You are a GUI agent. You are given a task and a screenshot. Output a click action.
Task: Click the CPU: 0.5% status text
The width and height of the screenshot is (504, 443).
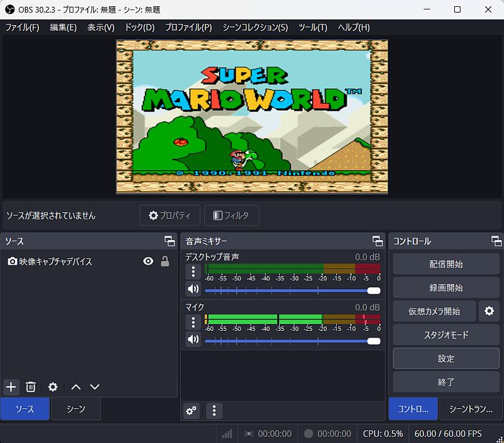tap(383, 434)
